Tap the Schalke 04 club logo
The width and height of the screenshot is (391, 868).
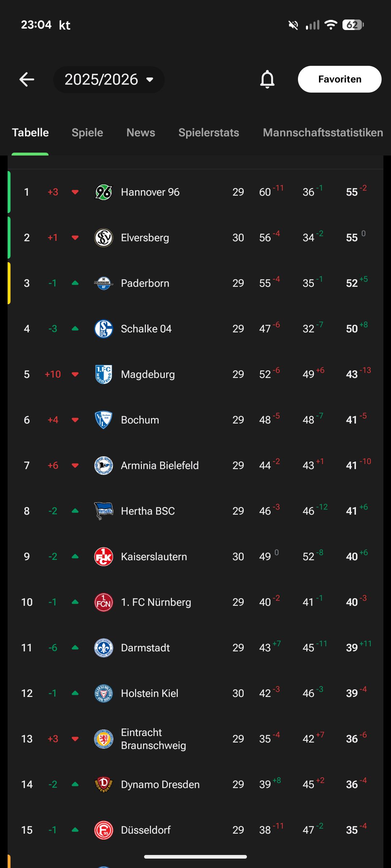pos(104,329)
